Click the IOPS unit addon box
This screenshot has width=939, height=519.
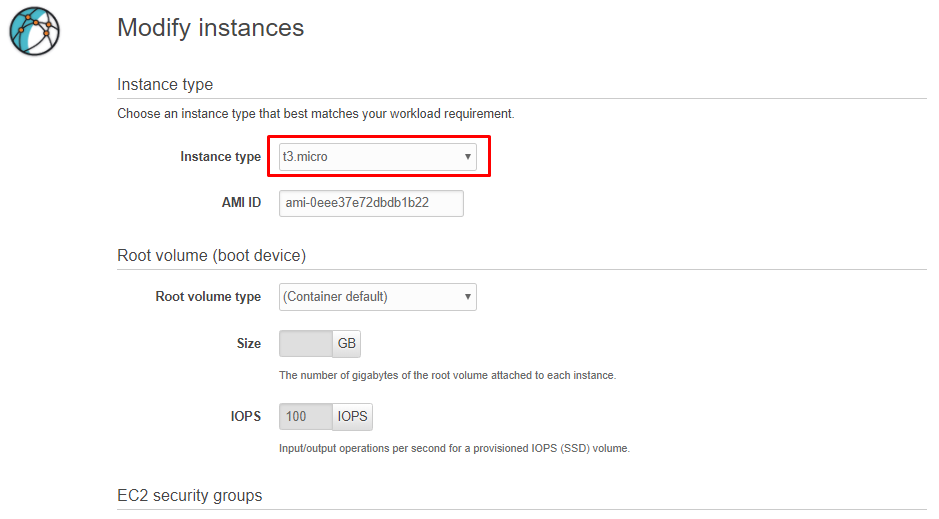(353, 417)
